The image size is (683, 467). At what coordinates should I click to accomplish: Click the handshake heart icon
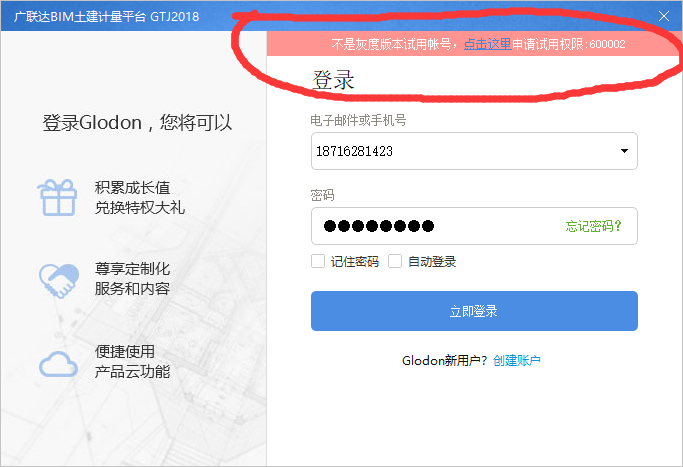tap(59, 281)
